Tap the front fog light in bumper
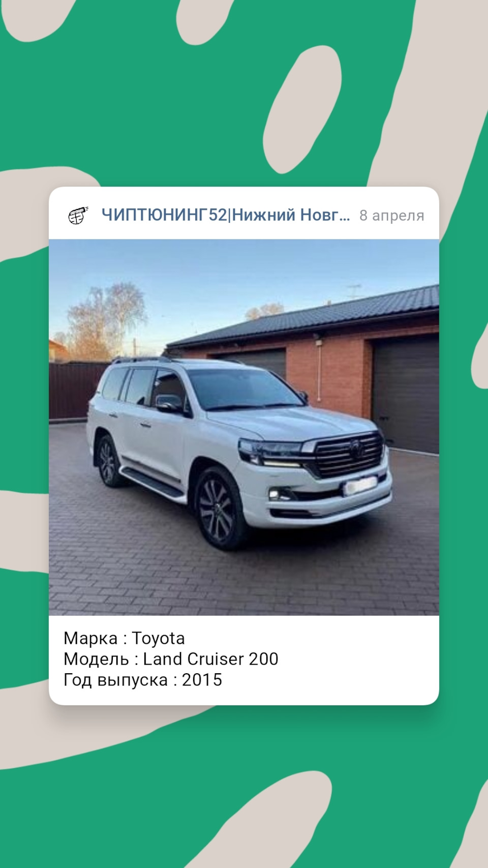 coord(278,494)
